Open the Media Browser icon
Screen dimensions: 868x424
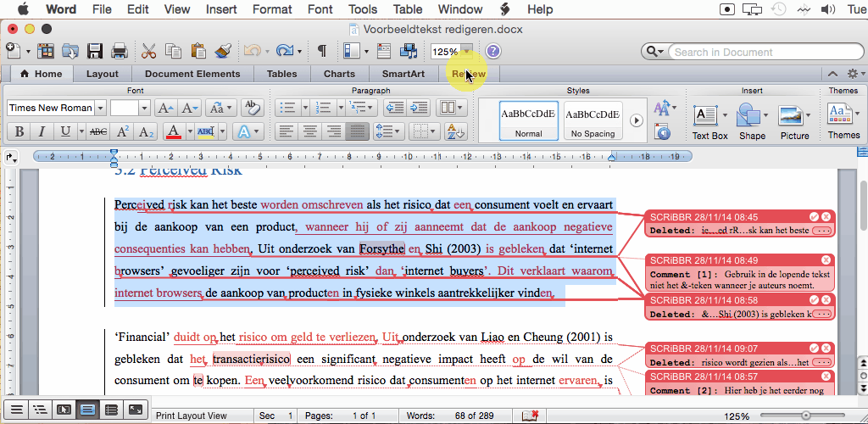(409, 52)
